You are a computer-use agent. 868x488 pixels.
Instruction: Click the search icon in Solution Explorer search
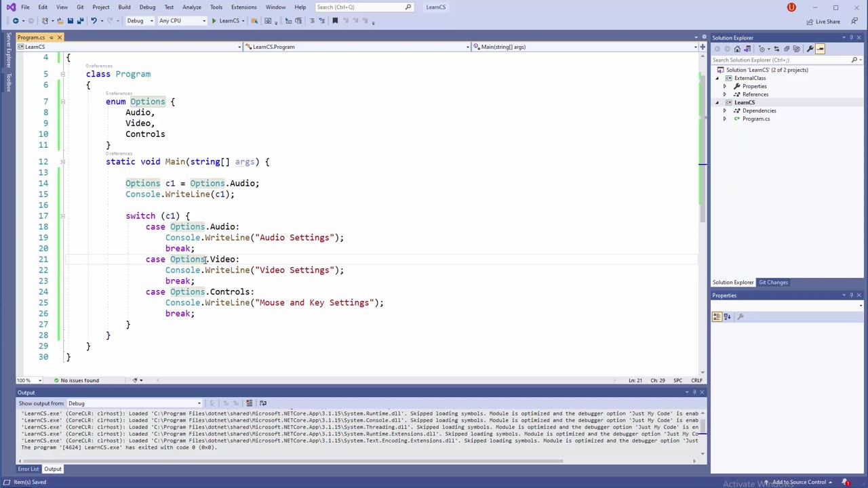(x=854, y=60)
